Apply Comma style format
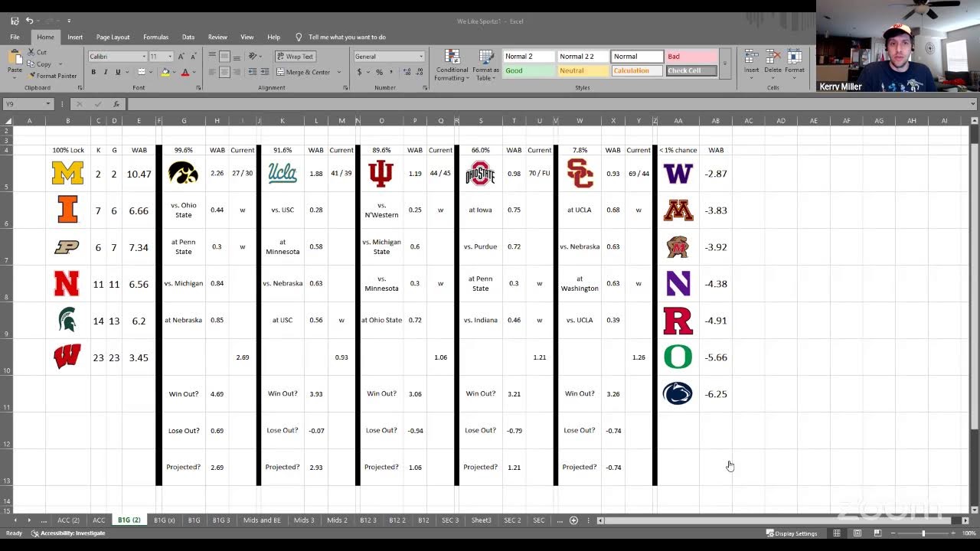980x551 pixels. [x=390, y=72]
